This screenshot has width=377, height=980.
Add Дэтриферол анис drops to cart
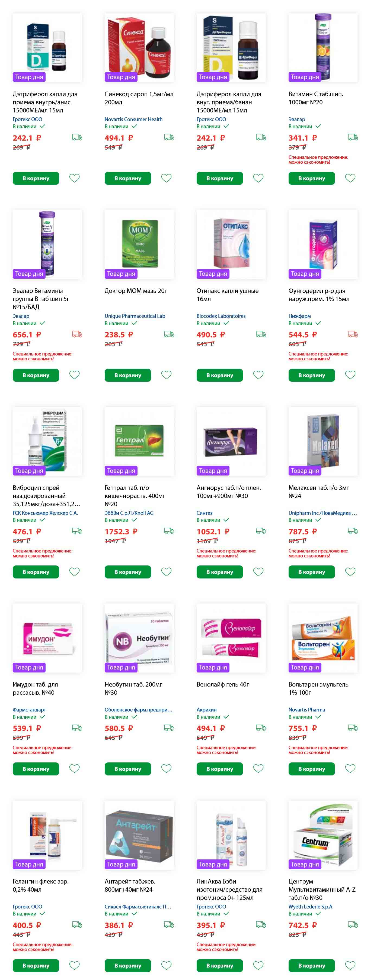click(x=36, y=178)
